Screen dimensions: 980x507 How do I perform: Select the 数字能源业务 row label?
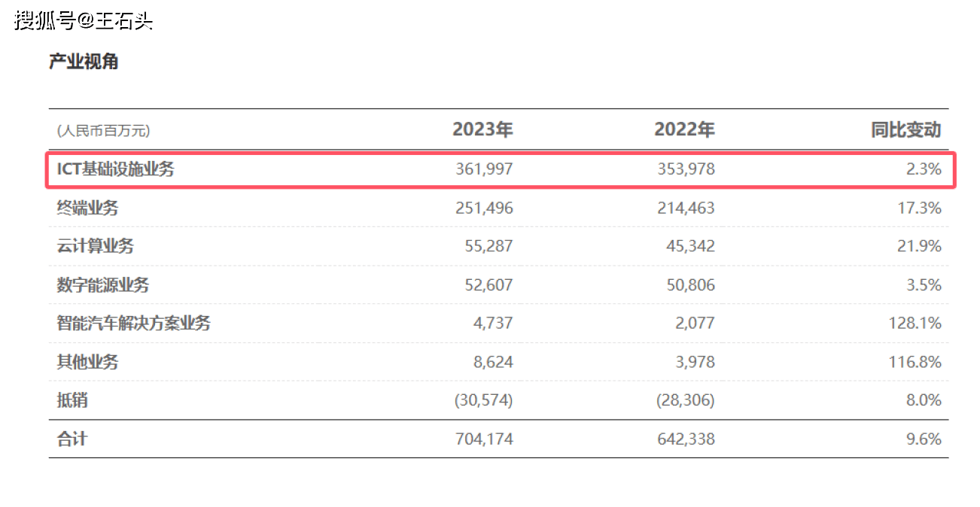pyautogui.click(x=103, y=285)
